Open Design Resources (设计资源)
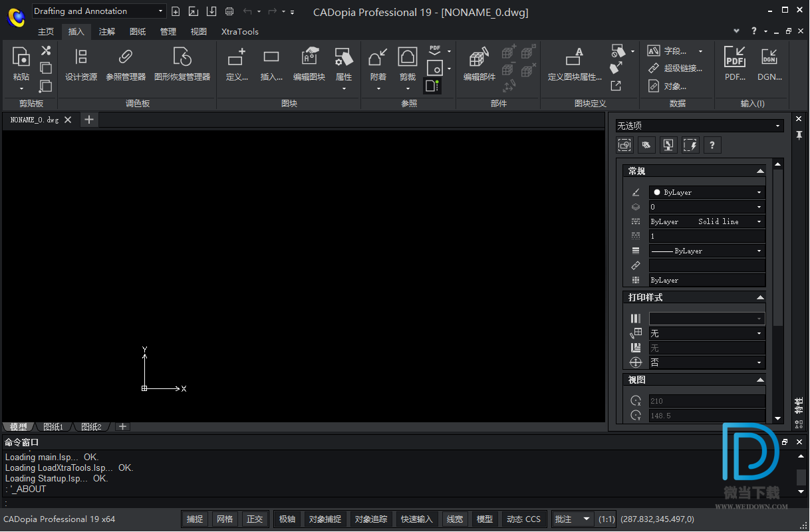Screen dimensions: 810x532 (81, 65)
